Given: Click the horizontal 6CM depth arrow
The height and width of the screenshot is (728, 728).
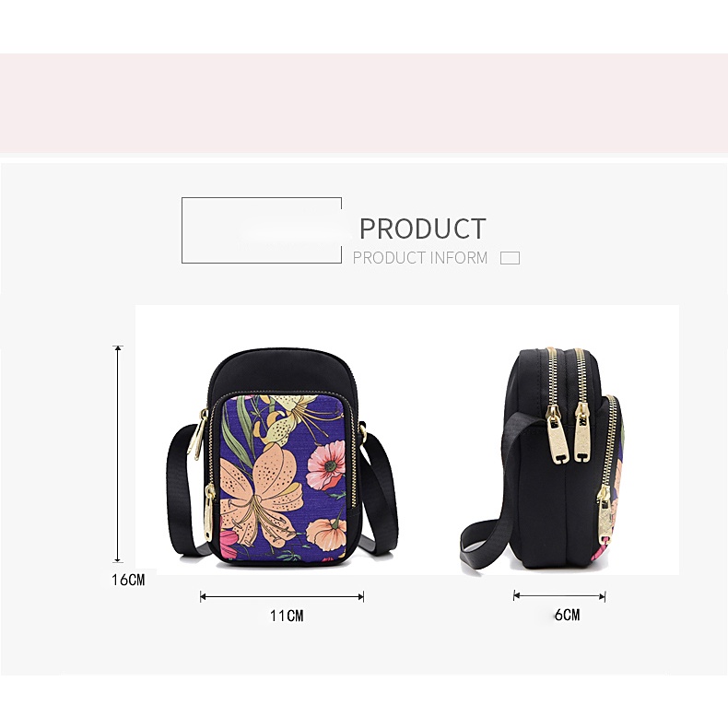Looking at the screenshot, I should coord(559,595).
